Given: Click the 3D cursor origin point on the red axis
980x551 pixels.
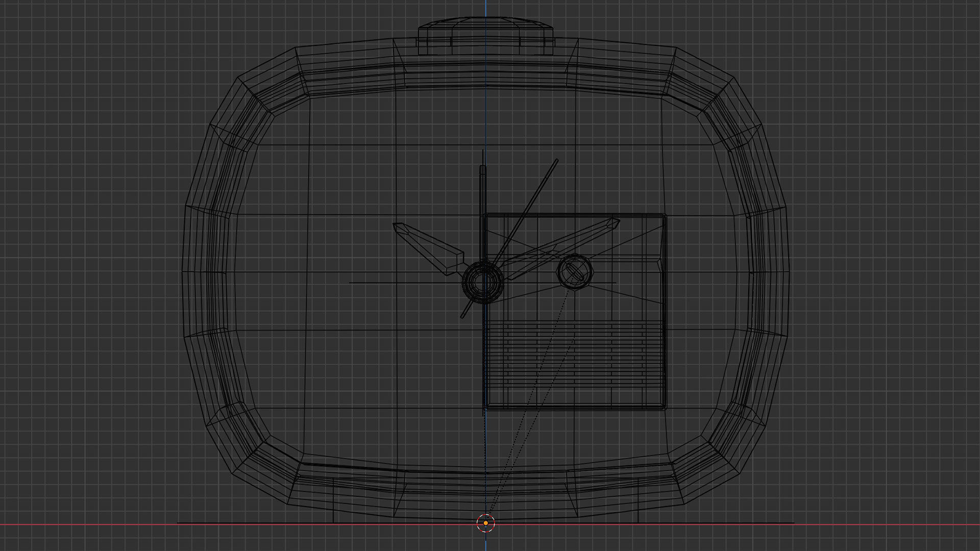Looking at the screenshot, I should (x=486, y=523).
